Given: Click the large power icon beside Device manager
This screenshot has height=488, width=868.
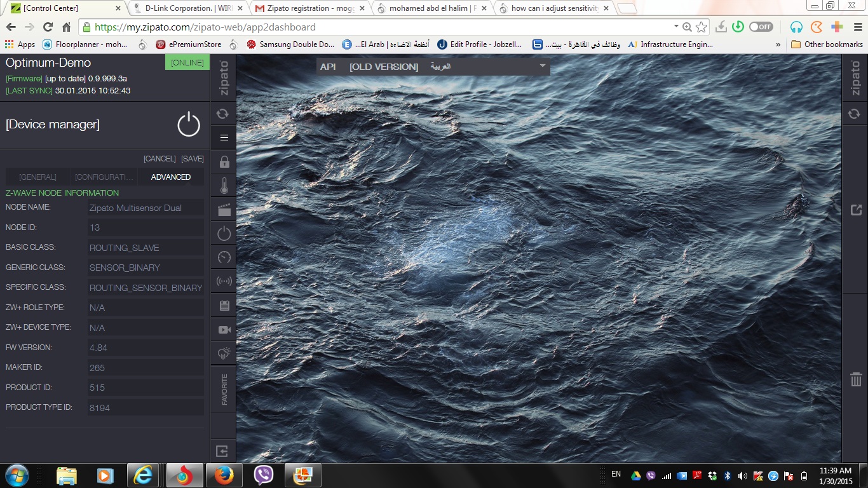Looking at the screenshot, I should click(189, 125).
